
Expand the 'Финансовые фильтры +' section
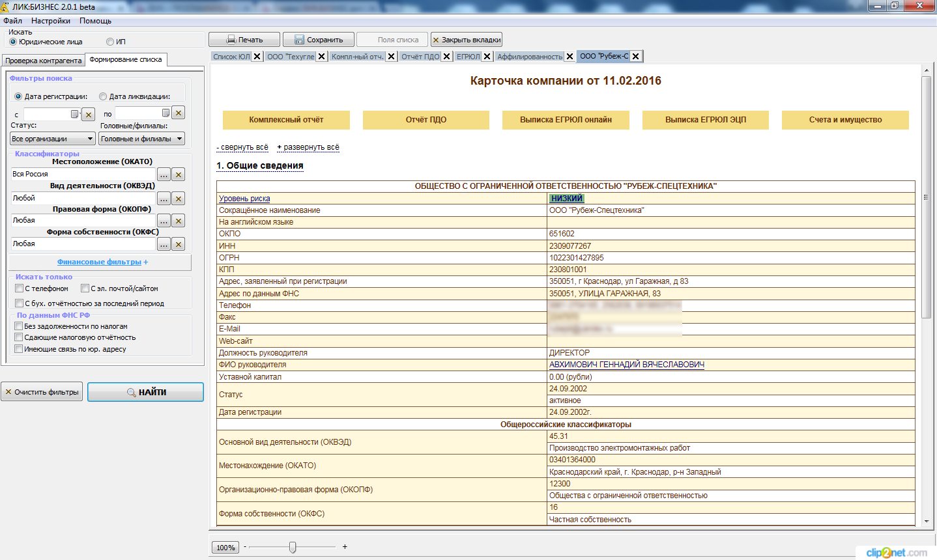[x=102, y=262]
